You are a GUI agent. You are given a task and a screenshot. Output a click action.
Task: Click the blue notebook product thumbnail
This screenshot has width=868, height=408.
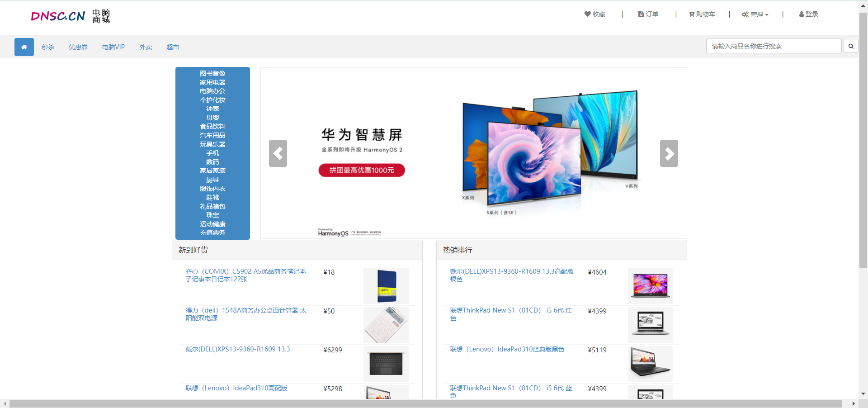point(386,286)
